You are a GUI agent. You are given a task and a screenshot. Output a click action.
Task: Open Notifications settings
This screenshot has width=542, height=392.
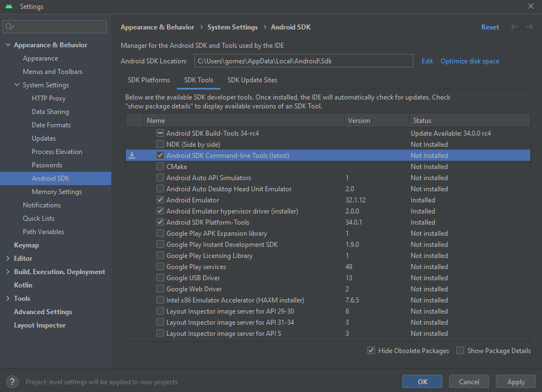click(x=42, y=205)
